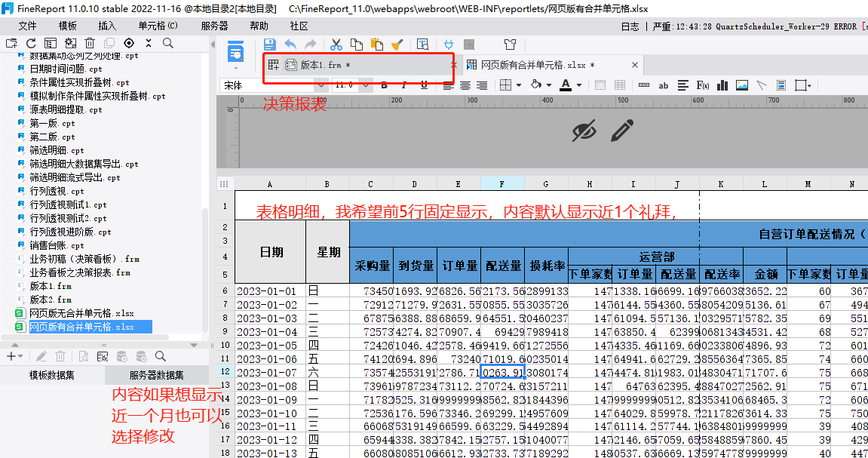The image size is (868, 458).
Task: Expand the font color dropdown arrow
Action: click(579, 85)
